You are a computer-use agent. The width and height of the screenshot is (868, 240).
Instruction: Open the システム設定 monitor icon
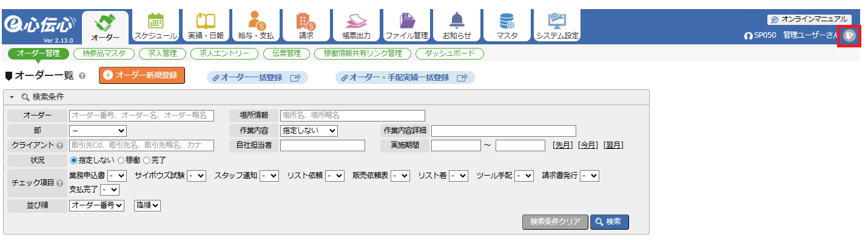click(557, 26)
